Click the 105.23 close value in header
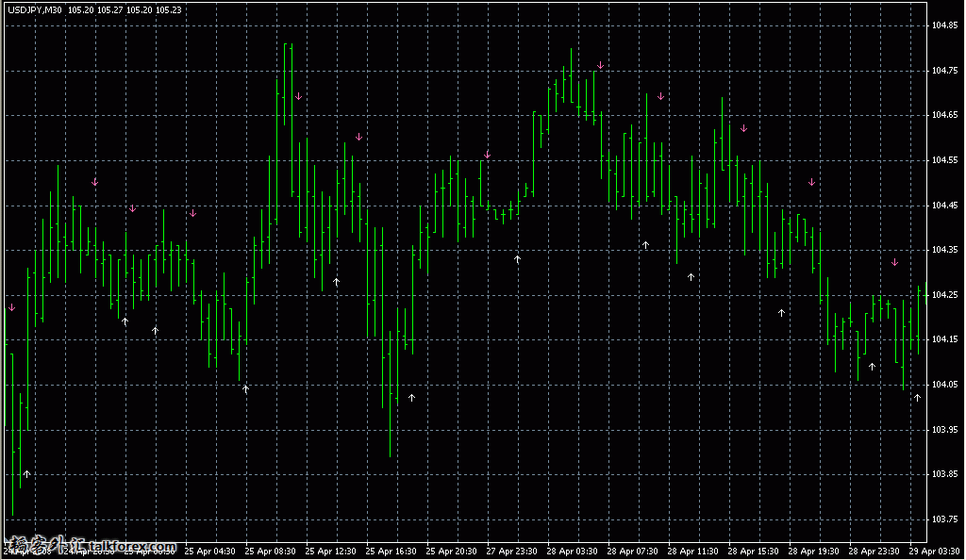Image resolution: width=966 pixels, height=560 pixels. (168, 9)
